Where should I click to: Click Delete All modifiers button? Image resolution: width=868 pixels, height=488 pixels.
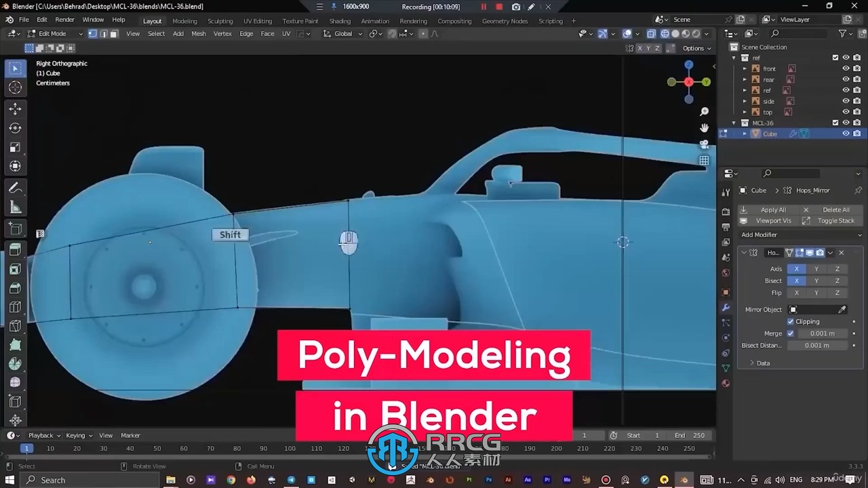click(830, 209)
